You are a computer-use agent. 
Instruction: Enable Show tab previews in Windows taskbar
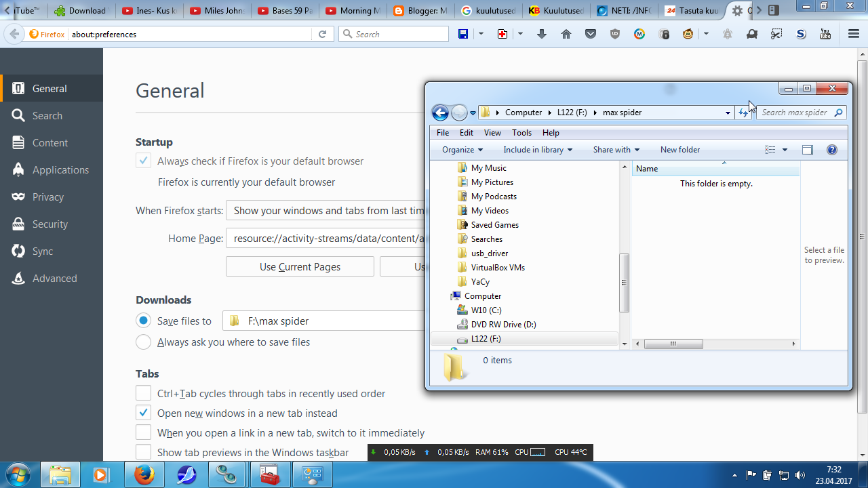click(x=143, y=452)
